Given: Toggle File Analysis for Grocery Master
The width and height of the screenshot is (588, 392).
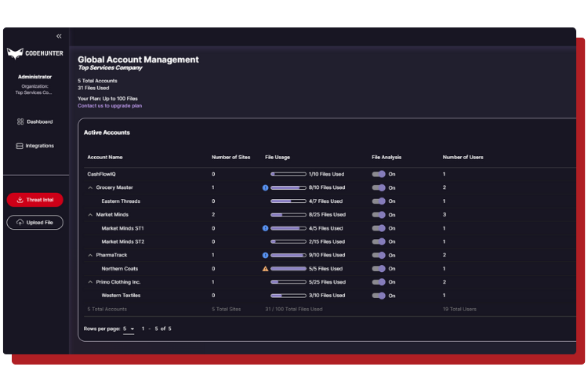Looking at the screenshot, I should coord(379,187).
